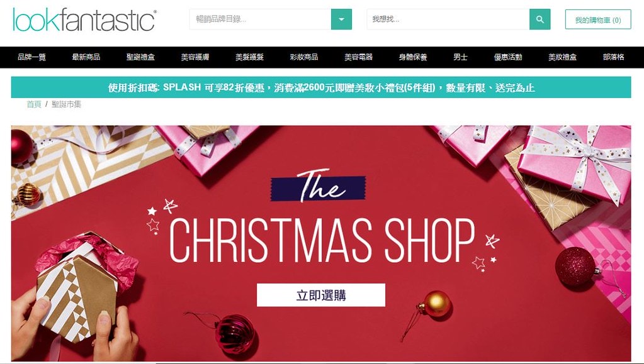Viewport: 644px width, 364px height.
Task: Click the 立即選購 shop now button
Action: coord(321,295)
